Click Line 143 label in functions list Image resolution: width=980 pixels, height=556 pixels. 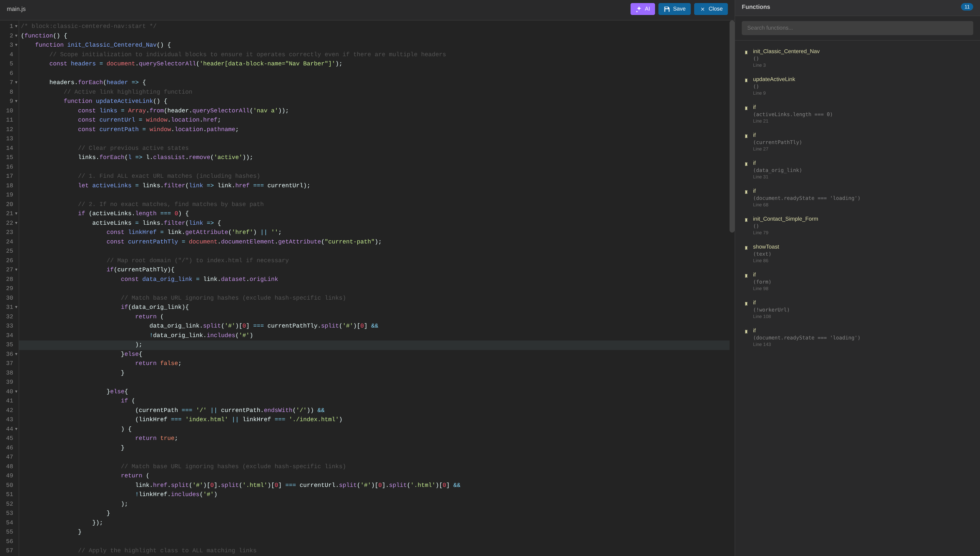pos(762,345)
